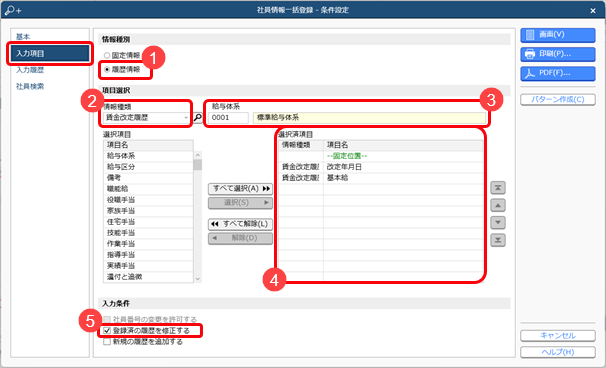
Task: Click the 項目名 header in 選択項目 list
Action: tap(148, 145)
